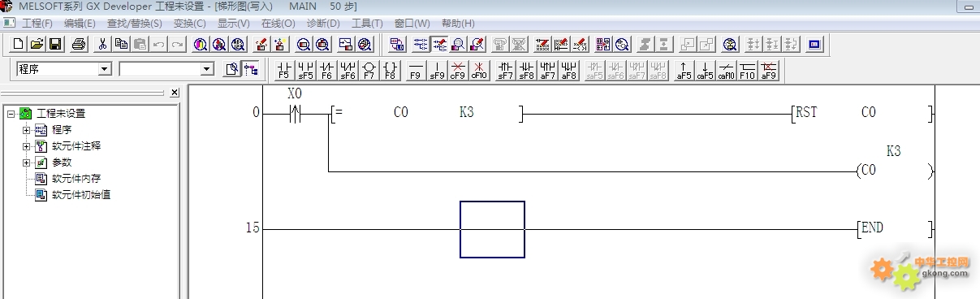Insert normally closed contact F6
Image resolution: width=980 pixels, height=299 pixels.
click(x=326, y=70)
